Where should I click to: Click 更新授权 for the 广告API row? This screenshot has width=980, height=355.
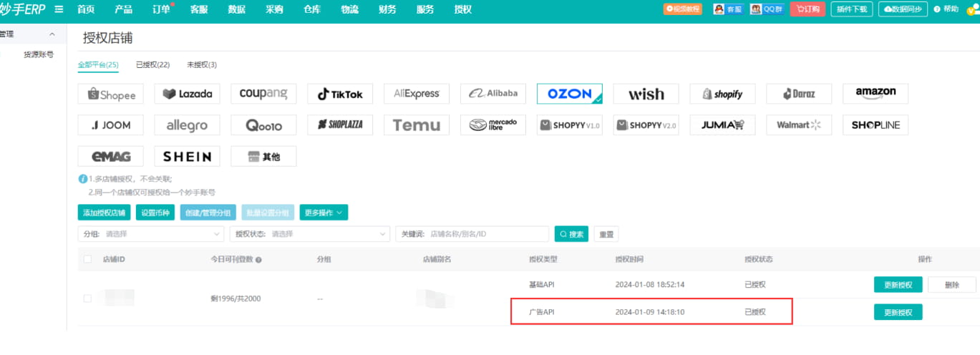[x=898, y=312]
